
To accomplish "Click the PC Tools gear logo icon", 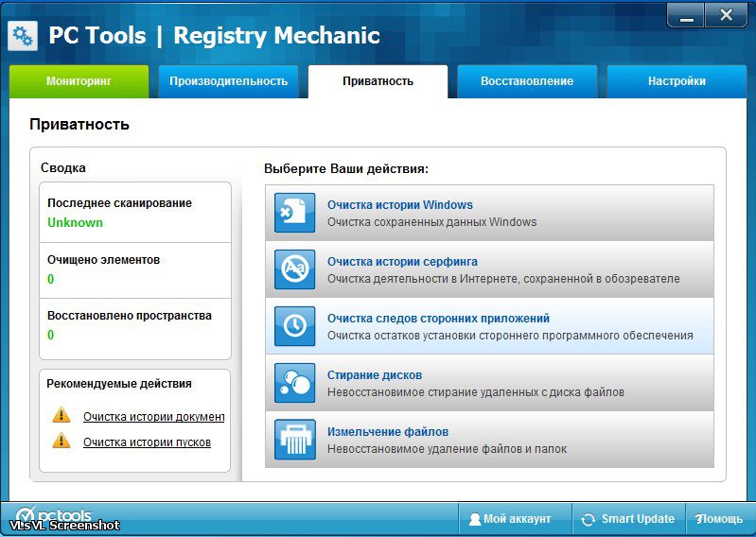I will [x=23, y=36].
